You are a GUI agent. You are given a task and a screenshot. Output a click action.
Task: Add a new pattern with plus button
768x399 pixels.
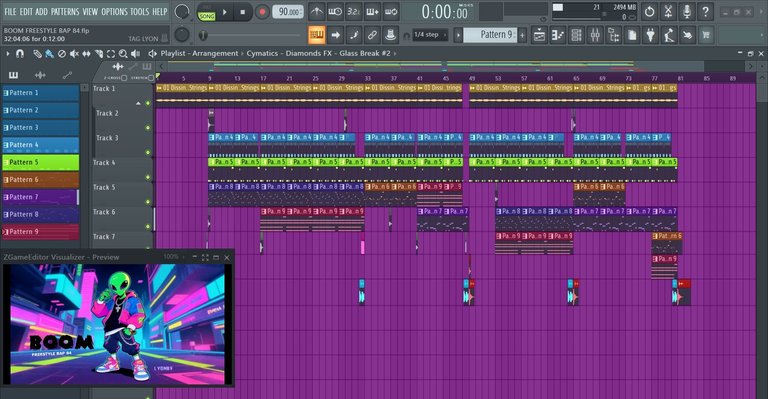click(522, 35)
